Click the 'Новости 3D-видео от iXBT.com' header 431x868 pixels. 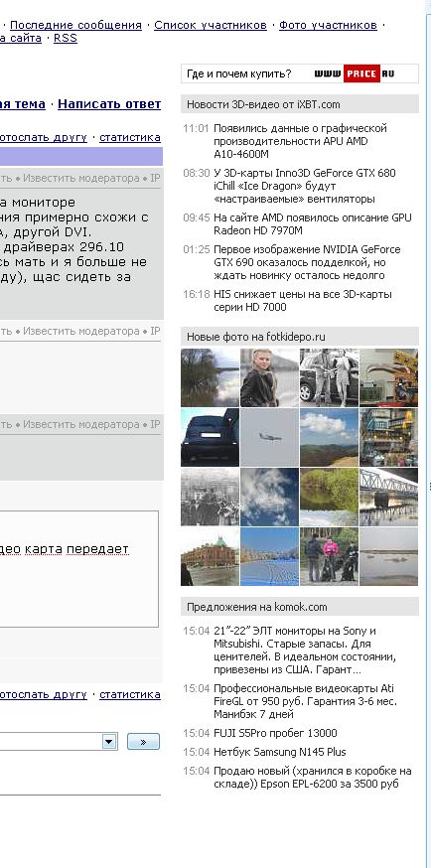pyautogui.click(x=299, y=104)
